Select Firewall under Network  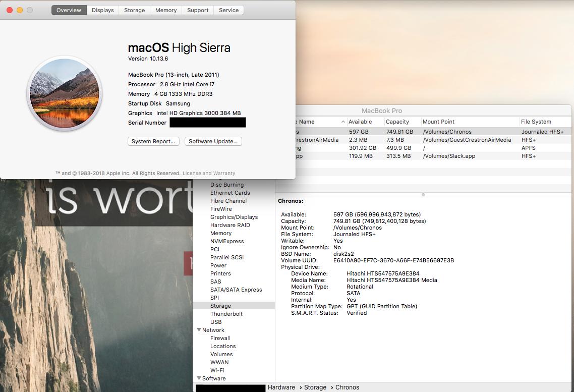pyautogui.click(x=220, y=338)
